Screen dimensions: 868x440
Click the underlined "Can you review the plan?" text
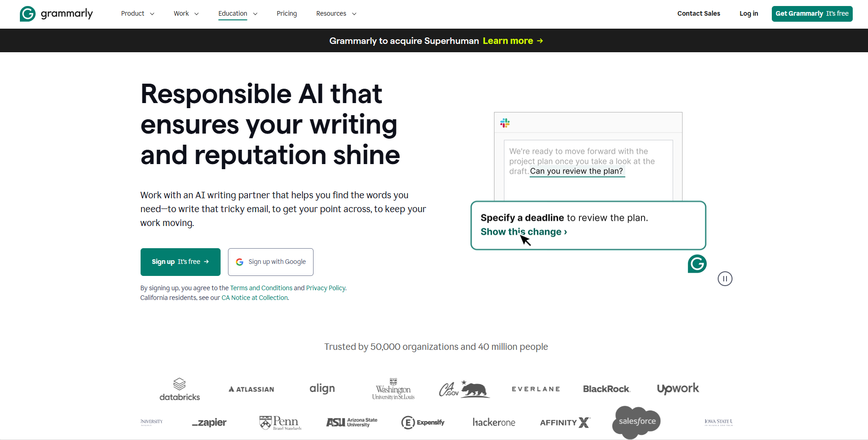pos(577,171)
